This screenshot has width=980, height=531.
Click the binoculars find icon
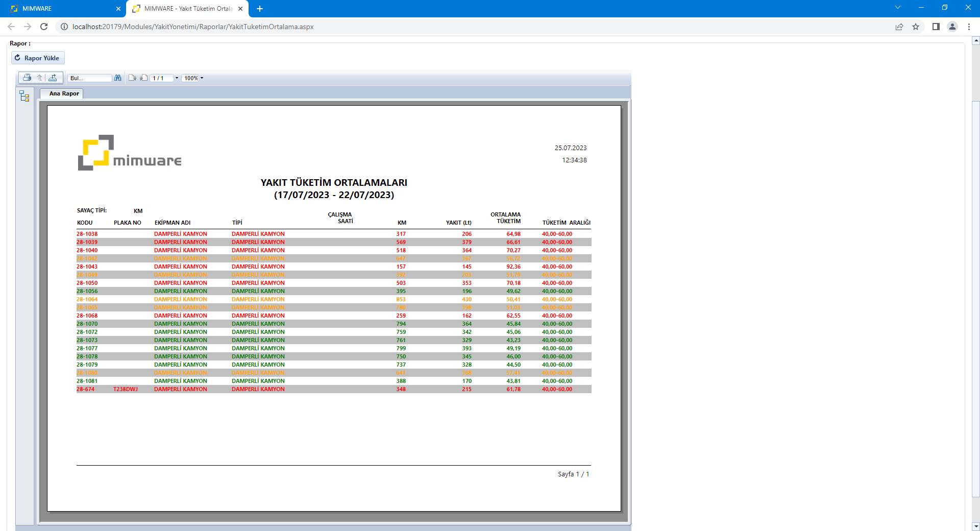tap(118, 78)
